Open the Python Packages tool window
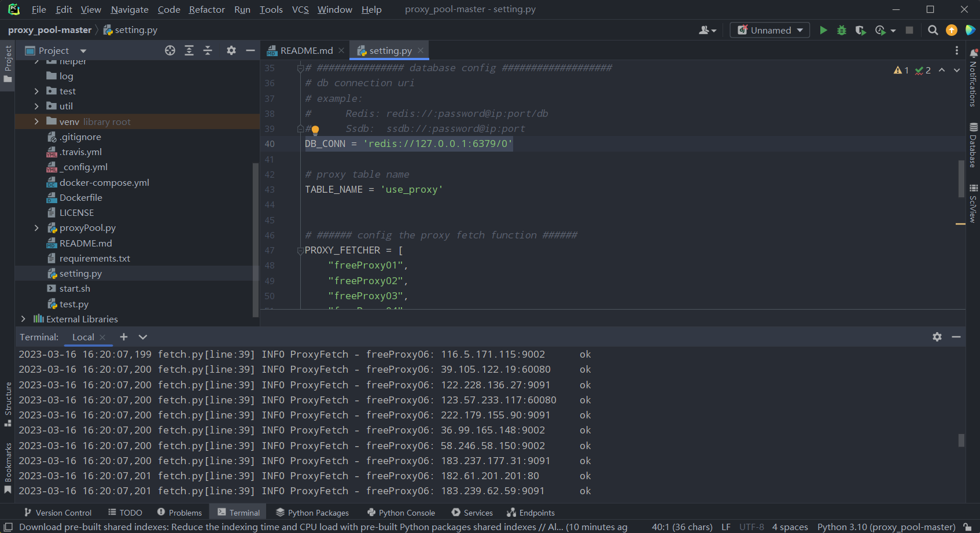 pos(312,513)
